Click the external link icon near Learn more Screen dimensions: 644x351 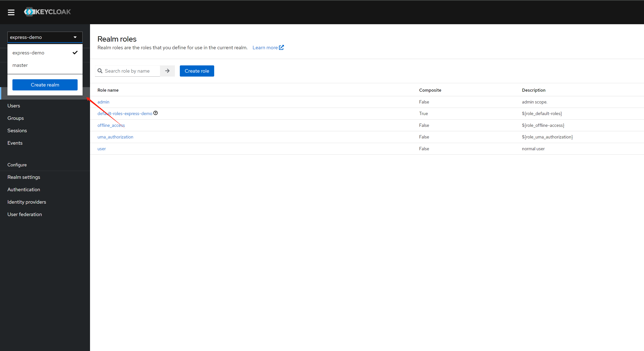coord(281,48)
